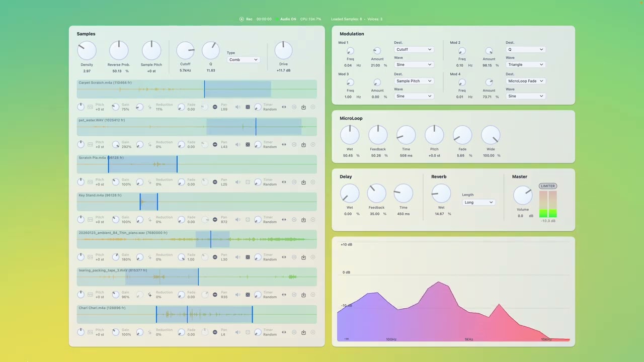
Task: Click the Timer knob for pet_water.WAV
Action: click(x=258, y=144)
